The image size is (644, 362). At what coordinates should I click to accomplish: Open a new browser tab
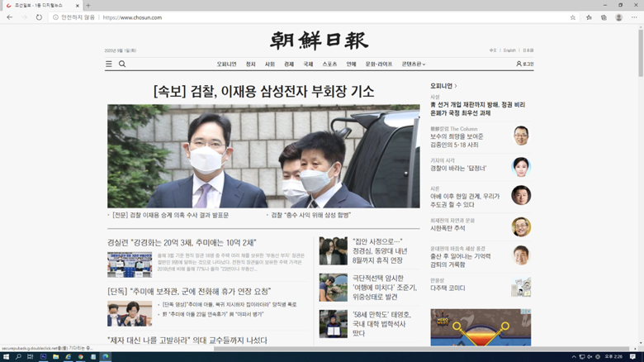tap(88, 5)
